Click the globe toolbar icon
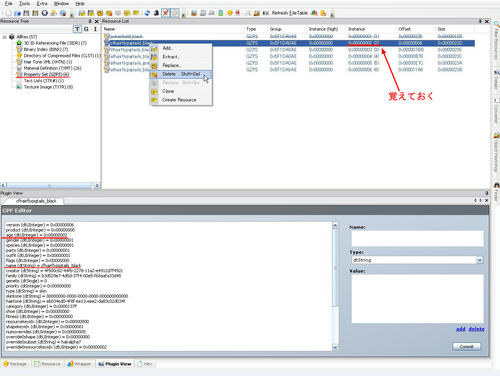 click(63, 13)
